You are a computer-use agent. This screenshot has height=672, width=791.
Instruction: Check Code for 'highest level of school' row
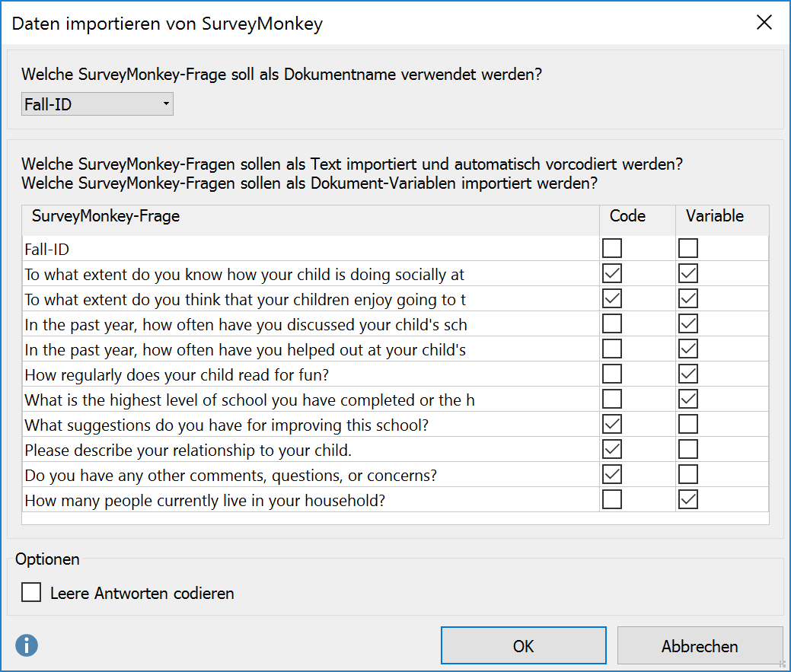[x=612, y=400]
